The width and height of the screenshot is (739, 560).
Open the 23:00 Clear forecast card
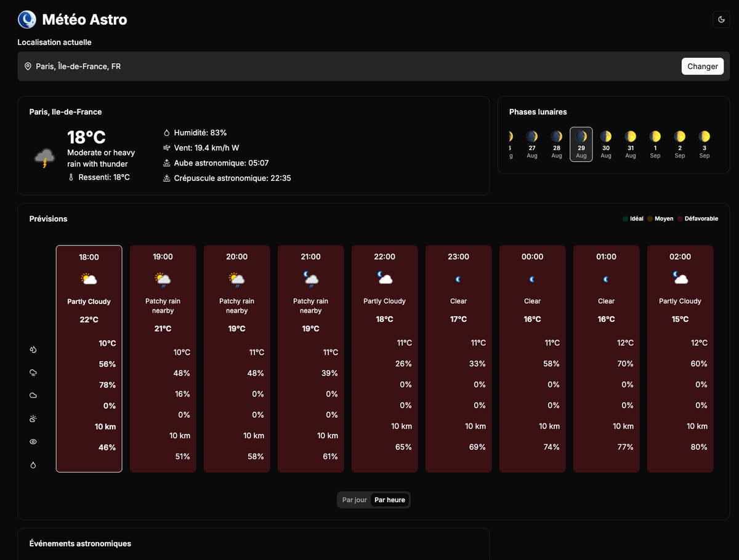459,359
